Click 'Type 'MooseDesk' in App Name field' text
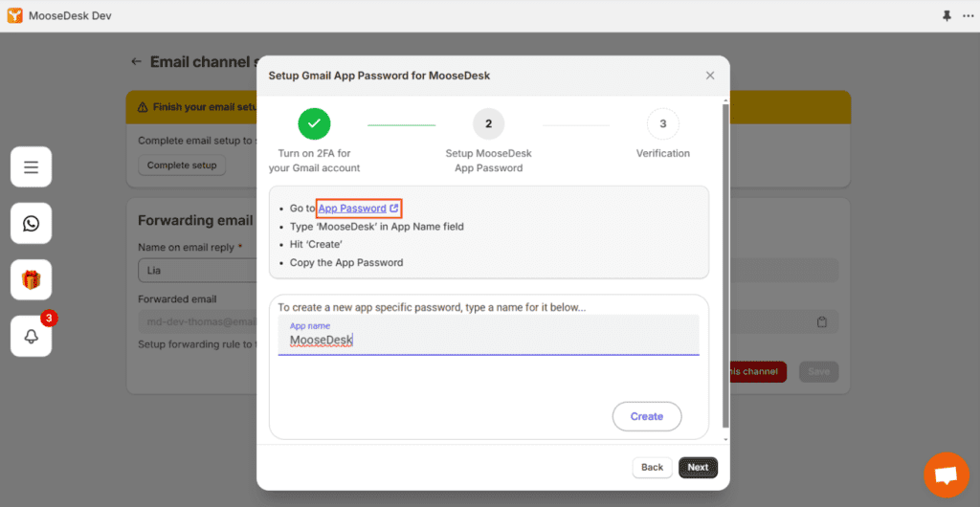 pos(377,227)
